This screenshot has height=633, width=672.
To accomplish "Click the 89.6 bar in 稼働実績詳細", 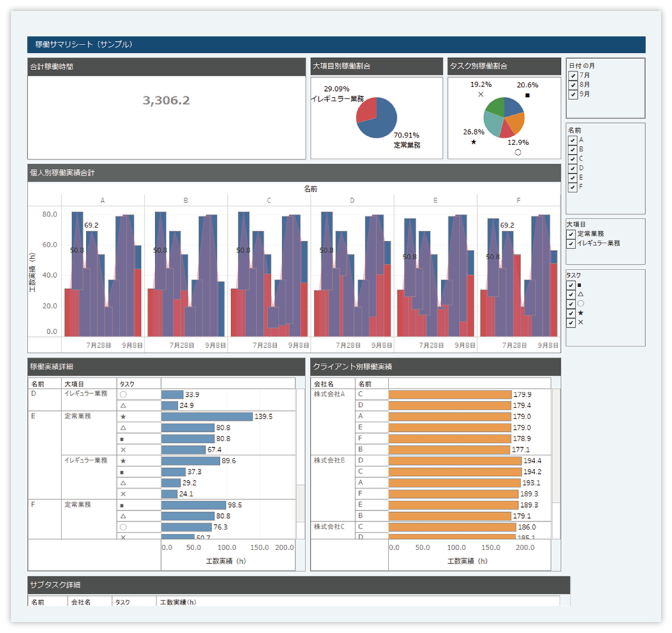I will click(x=191, y=461).
